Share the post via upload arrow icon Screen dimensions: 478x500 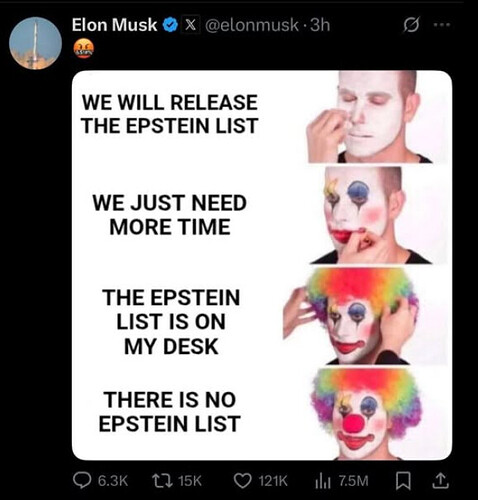point(440,481)
